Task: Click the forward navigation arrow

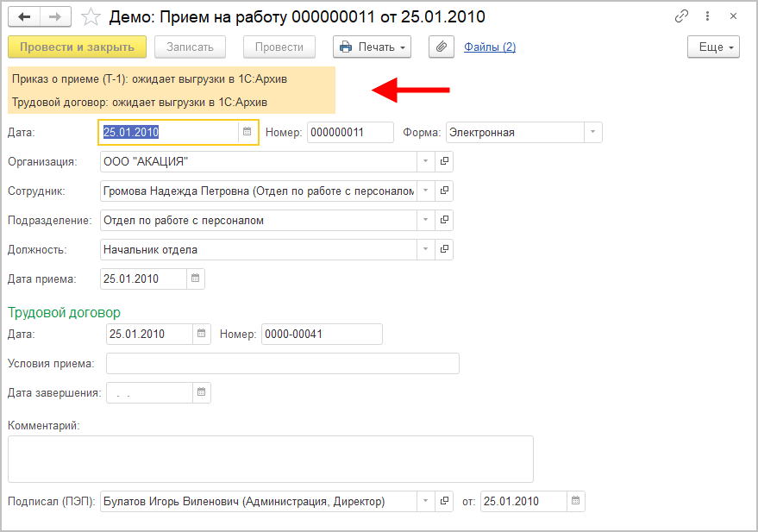Action: pyautogui.click(x=54, y=17)
